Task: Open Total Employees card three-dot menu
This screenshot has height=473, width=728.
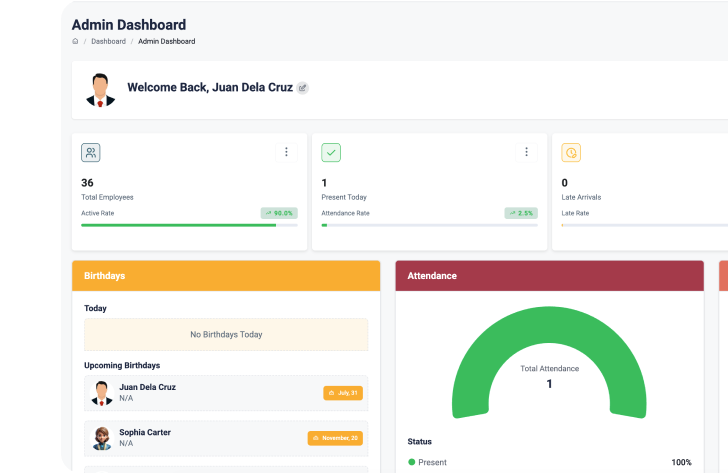Action: tap(286, 152)
